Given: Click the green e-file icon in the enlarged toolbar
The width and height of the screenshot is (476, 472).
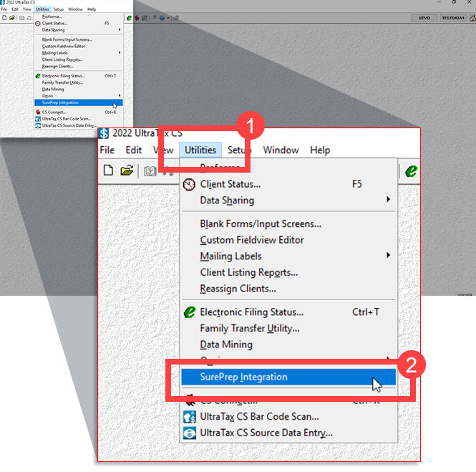Looking at the screenshot, I should click(x=412, y=171).
